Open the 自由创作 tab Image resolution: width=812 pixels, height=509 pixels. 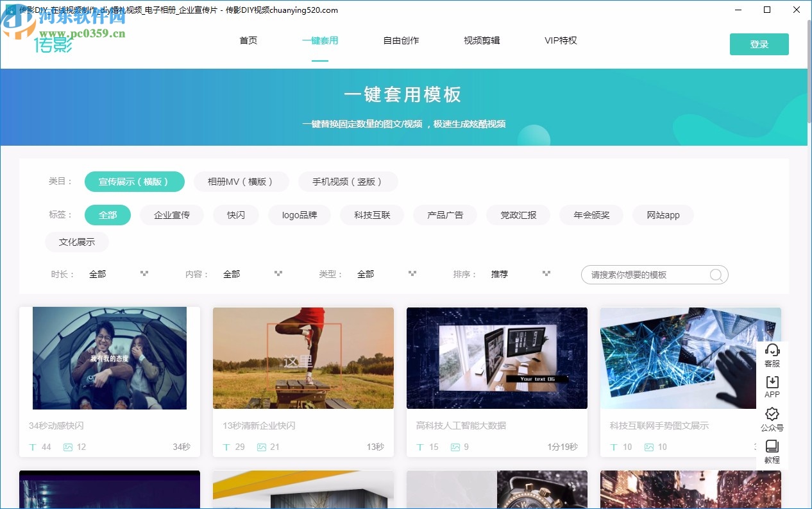click(401, 40)
